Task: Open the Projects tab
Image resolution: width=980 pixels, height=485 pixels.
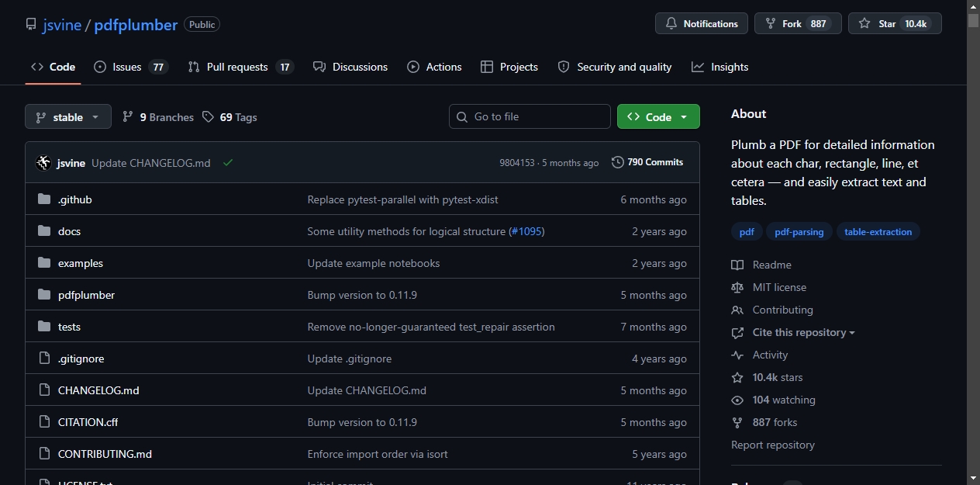Action: point(509,67)
